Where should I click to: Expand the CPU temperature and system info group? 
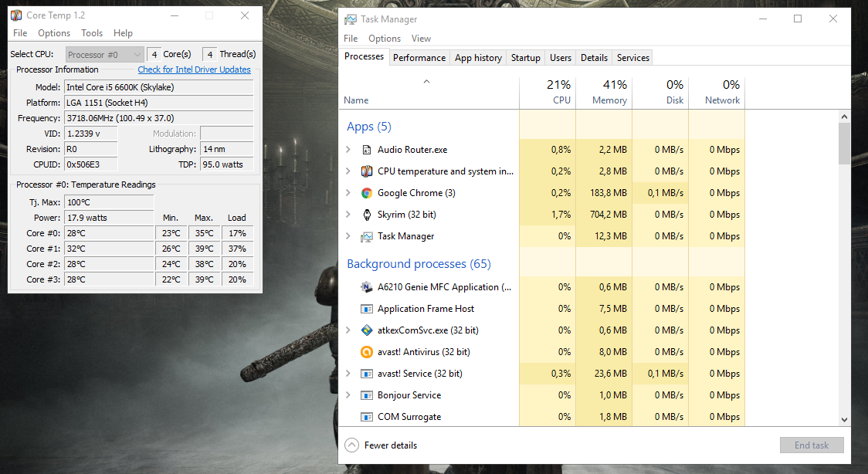pos(348,171)
